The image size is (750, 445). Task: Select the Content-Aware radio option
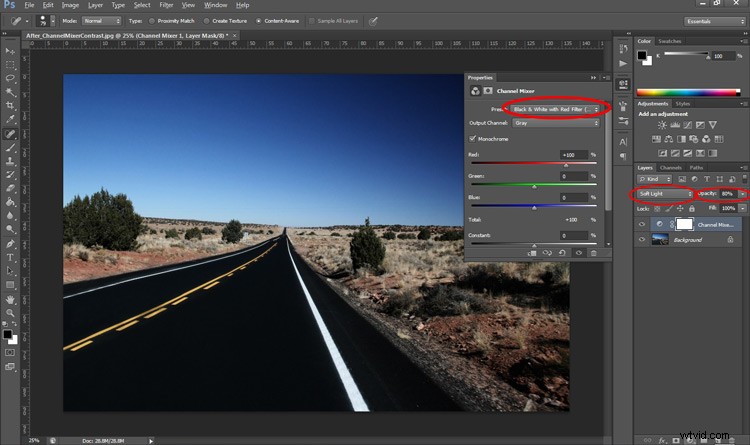tap(258, 21)
